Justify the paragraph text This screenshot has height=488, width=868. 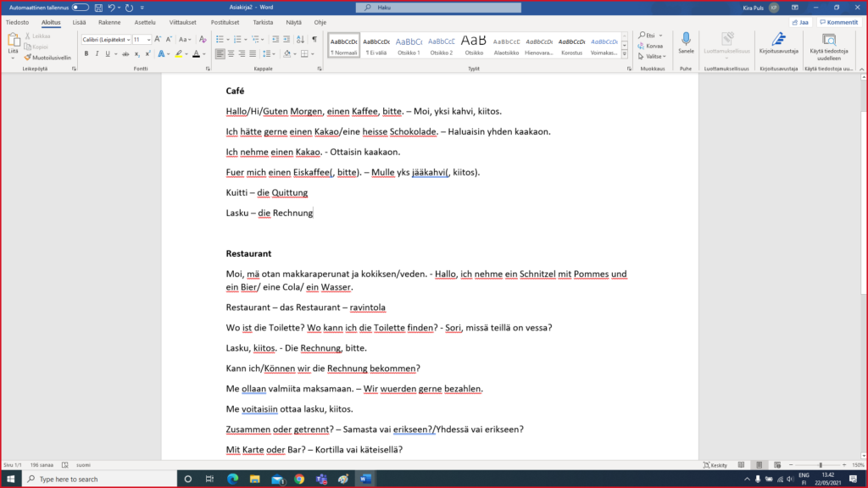pyautogui.click(x=253, y=54)
